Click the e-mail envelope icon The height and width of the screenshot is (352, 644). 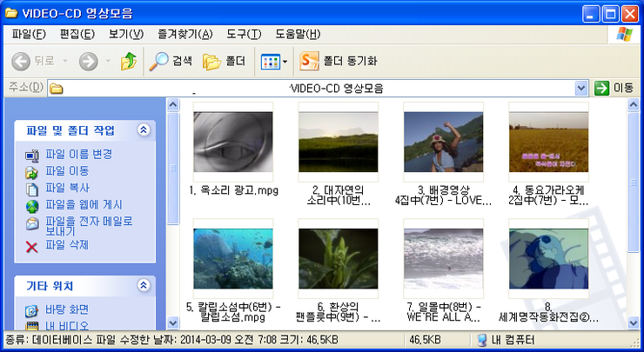coord(31,223)
